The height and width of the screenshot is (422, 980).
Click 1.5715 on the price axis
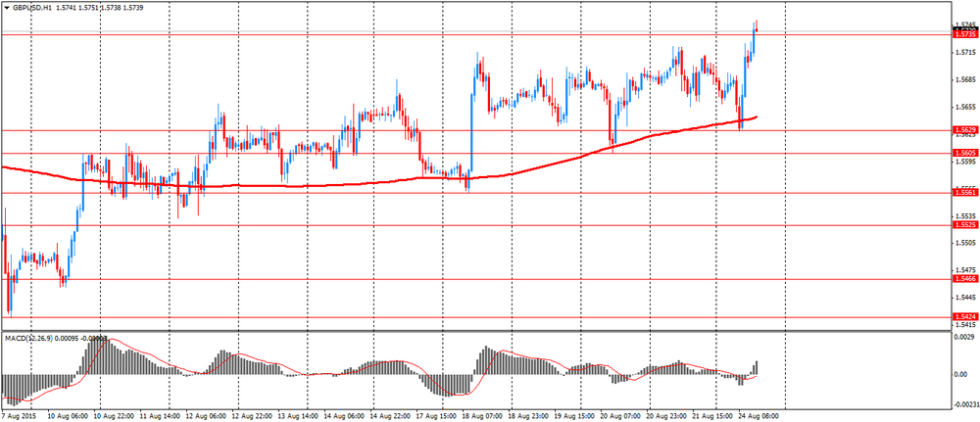tap(964, 53)
